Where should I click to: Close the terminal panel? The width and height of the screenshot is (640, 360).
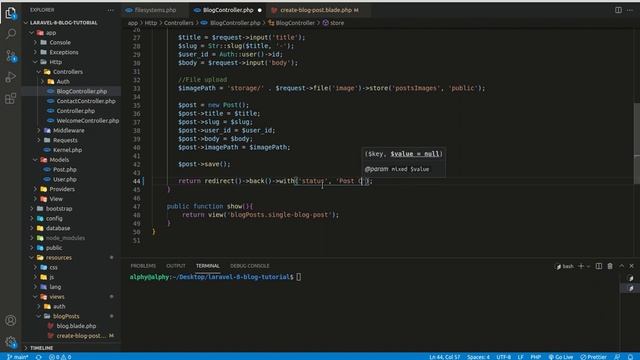[631, 266]
